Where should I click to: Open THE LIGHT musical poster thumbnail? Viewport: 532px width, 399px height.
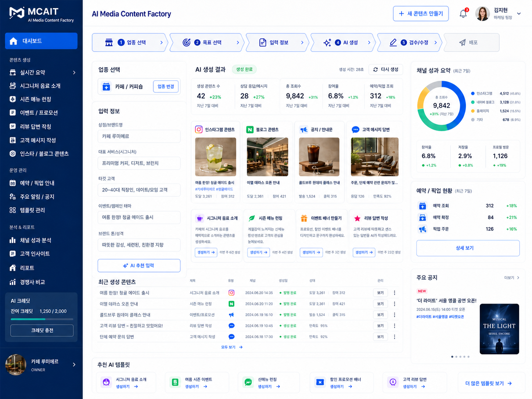(499, 329)
